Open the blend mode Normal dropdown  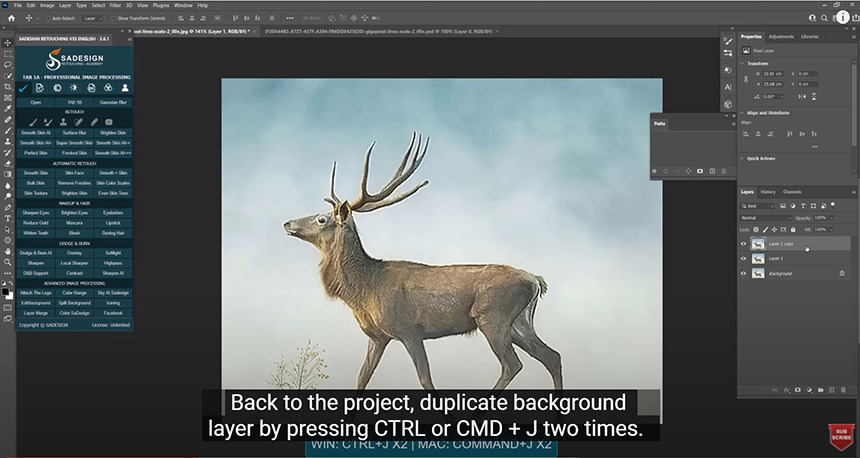(766, 217)
